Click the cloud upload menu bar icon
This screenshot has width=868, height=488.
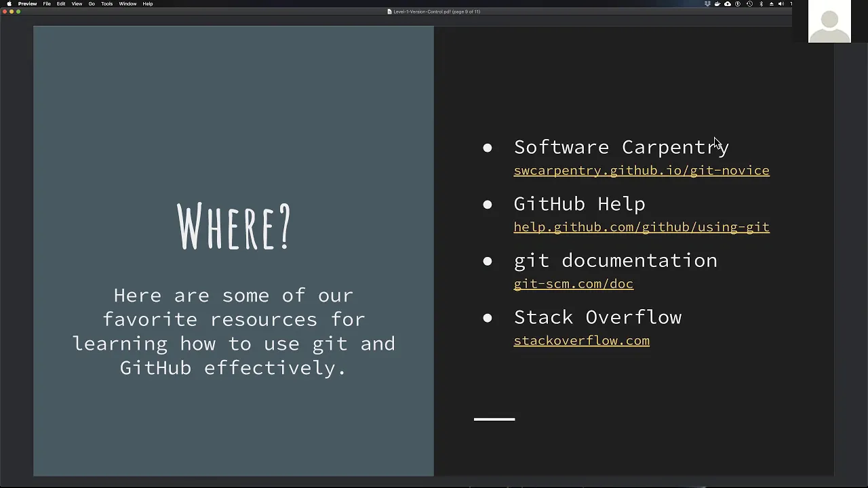[728, 3]
